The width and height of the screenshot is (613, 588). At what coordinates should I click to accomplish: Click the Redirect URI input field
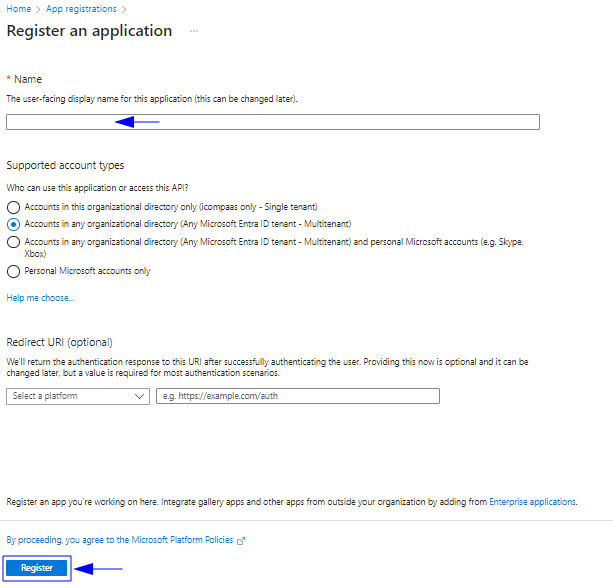[x=298, y=396]
